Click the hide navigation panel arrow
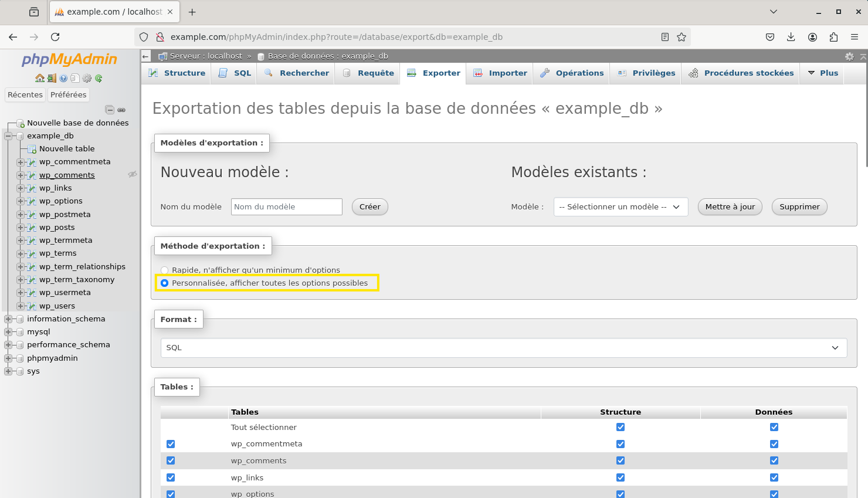 [x=146, y=56]
